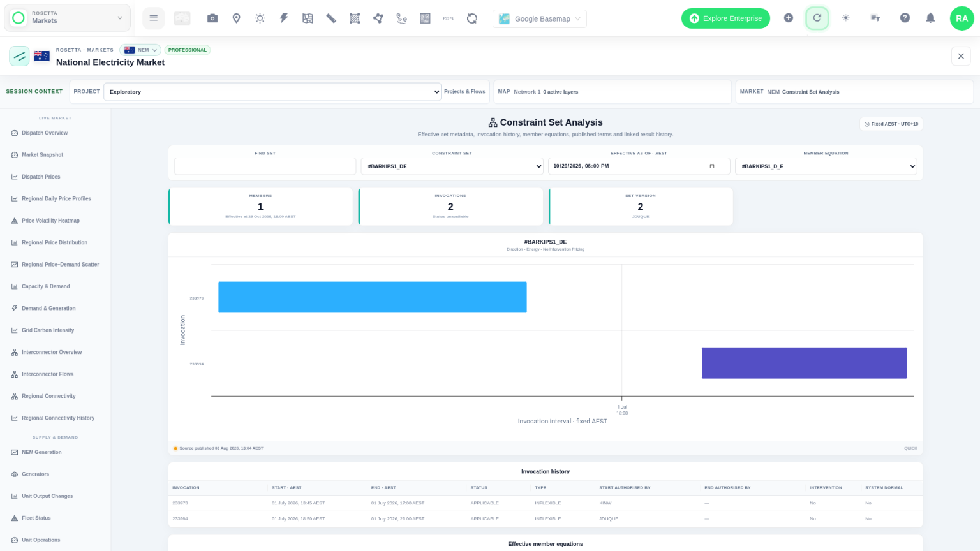Open Regional Price Distribution
This screenshot has height=551, width=980.
54,242
